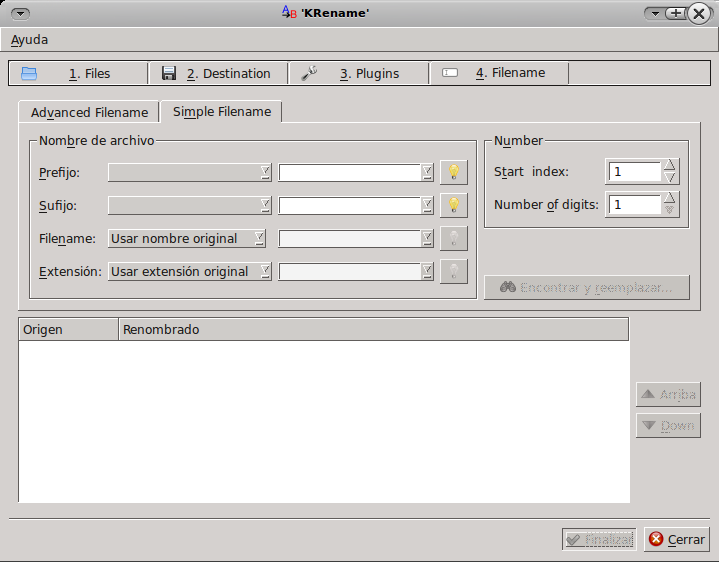This screenshot has height=562, width=719.
Task: Decrease the Number of digits value
Action: click(x=669, y=210)
